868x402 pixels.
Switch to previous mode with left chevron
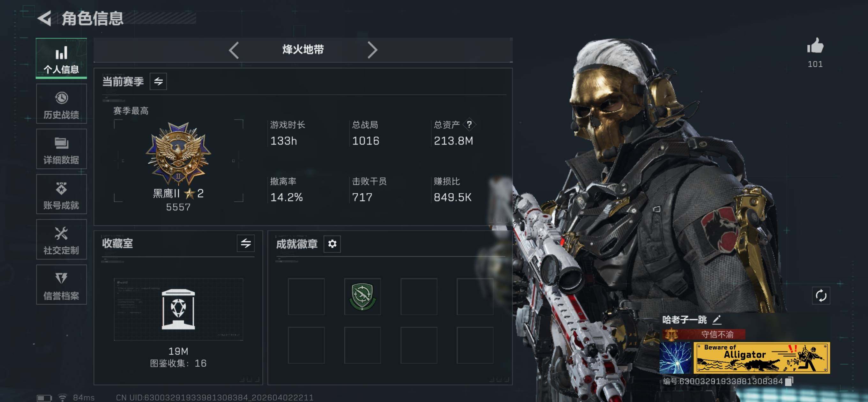pyautogui.click(x=234, y=50)
